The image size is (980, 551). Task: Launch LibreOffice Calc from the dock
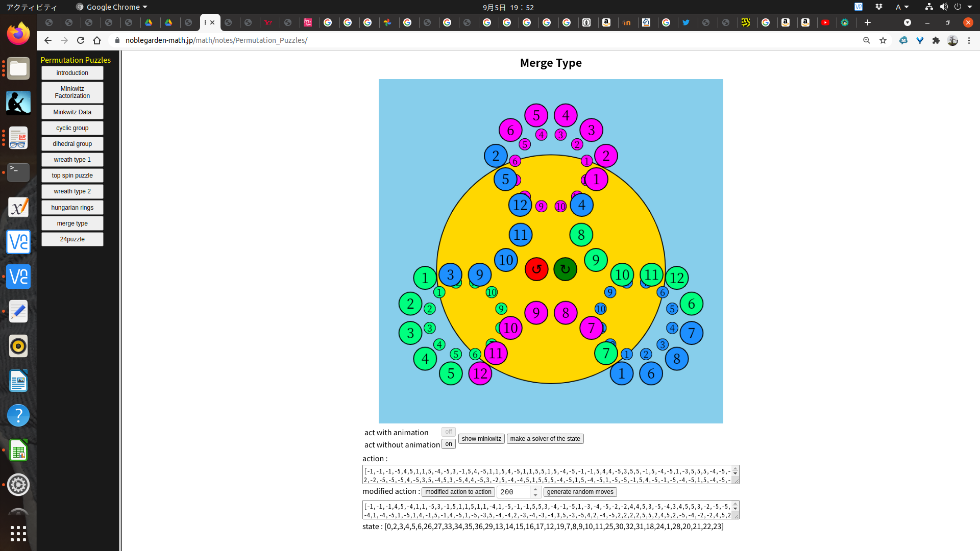(x=18, y=450)
